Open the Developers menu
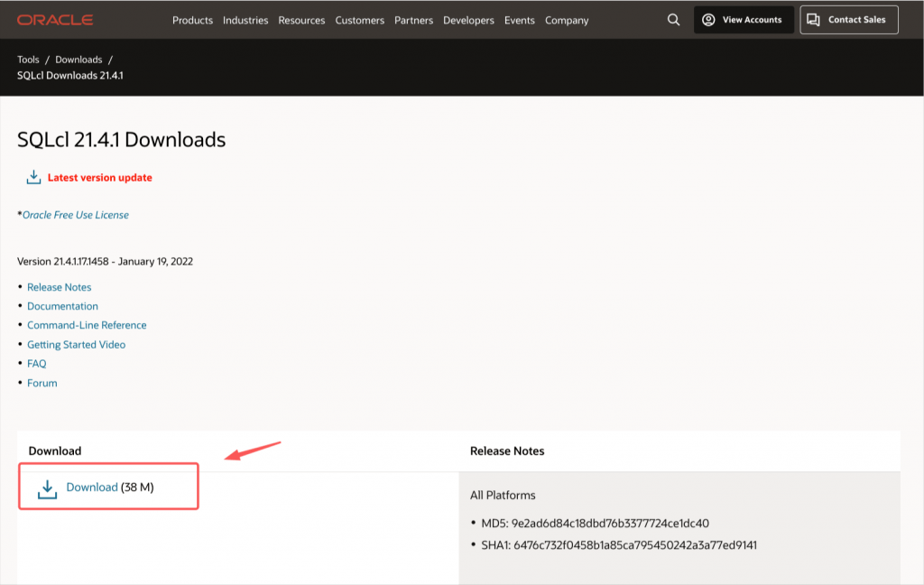Screen dimensions: 924x585 468,20
